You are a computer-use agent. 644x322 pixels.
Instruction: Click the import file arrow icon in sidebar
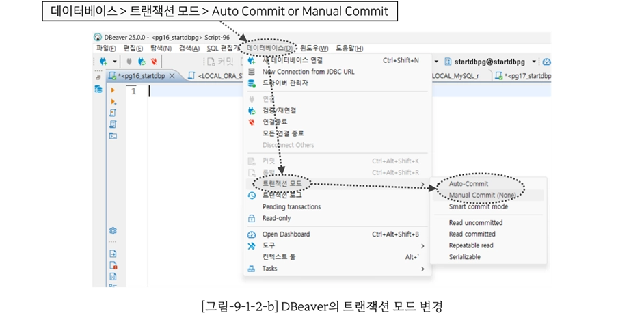point(113,254)
